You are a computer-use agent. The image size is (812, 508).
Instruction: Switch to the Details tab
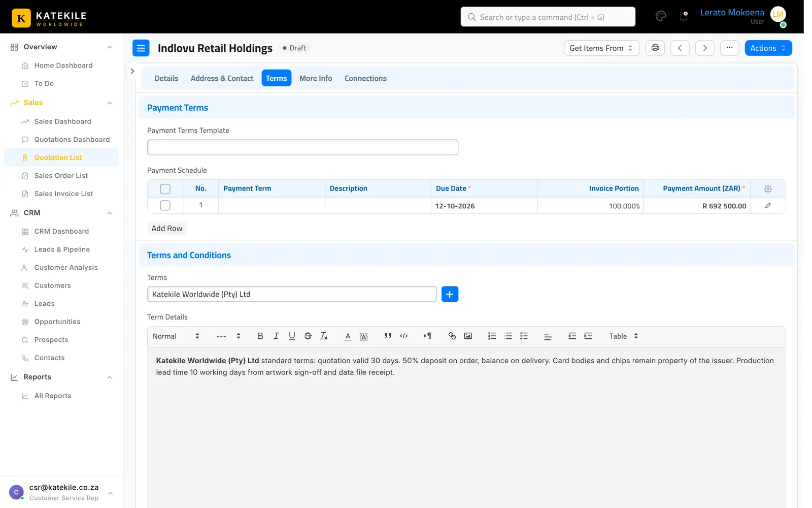tap(166, 78)
